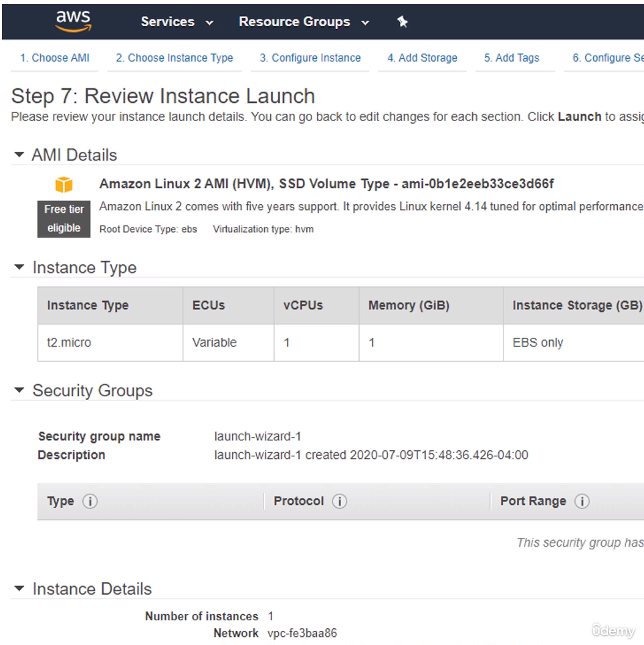Go to step 2 Choose Instance Type
The image size is (644, 645).
pyautogui.click(x=175, y=58)
